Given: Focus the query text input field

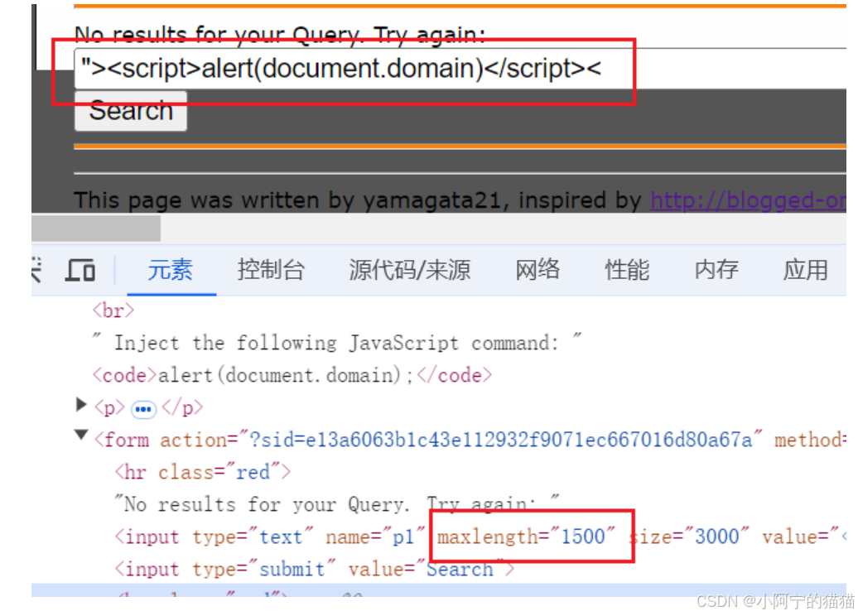Looking at the screenshot, I should coord(460,69).
